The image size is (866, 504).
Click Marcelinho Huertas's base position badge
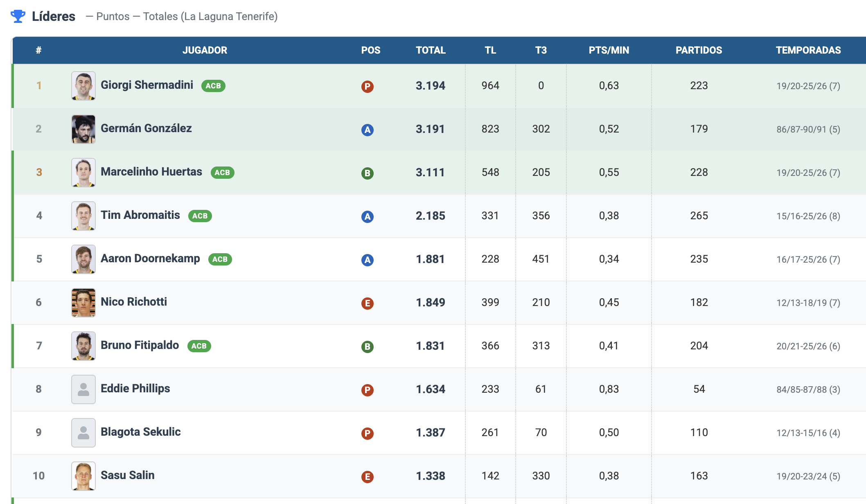click(x=367, y=173)
